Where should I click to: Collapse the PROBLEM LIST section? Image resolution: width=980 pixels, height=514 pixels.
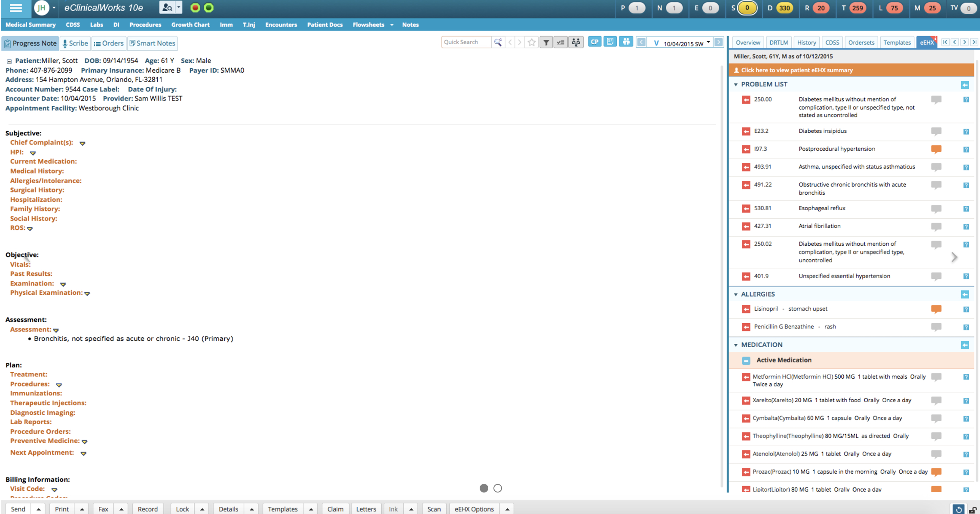point(736,85)
